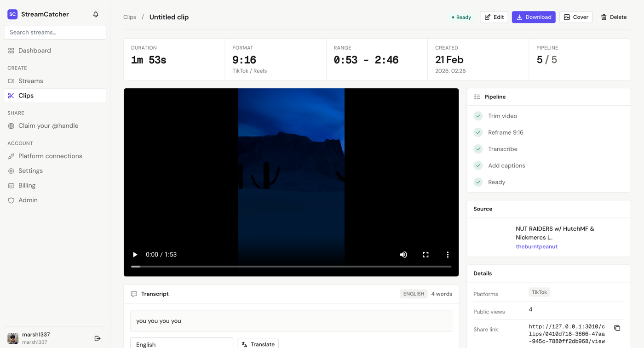644x348 pixels.
Task: Open Claim your @handle page
Action: click(55, 126)
